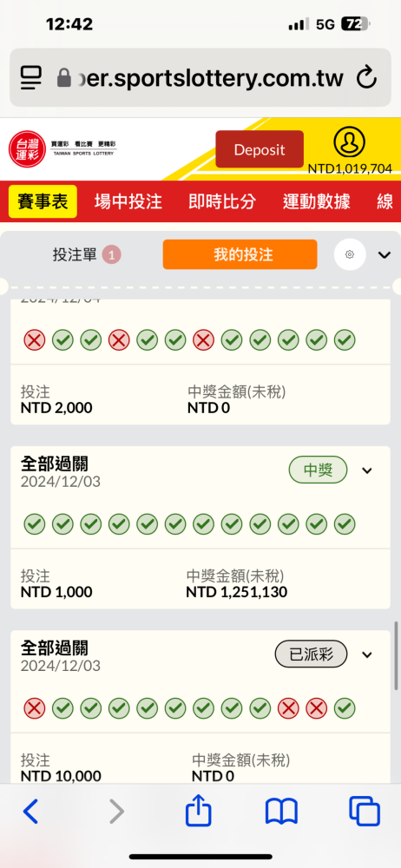Viewport: 401px width, 868px height.
Task: Open Safari share sheet icon
Action: click(x=198, y=812)
